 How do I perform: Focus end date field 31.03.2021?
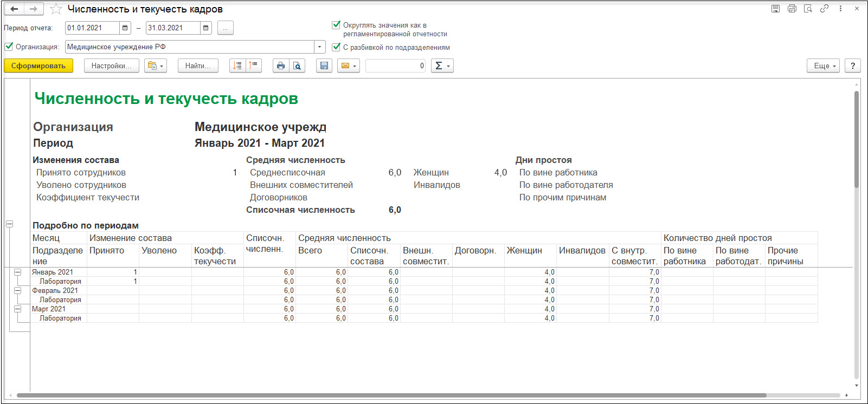pos(173,28)
